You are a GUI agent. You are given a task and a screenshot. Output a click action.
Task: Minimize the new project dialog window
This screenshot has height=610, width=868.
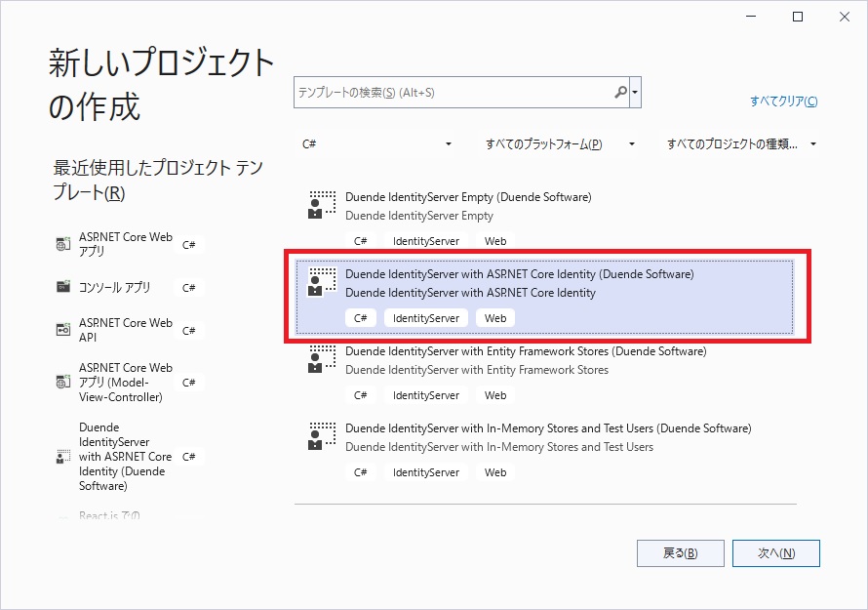point(751,17)
